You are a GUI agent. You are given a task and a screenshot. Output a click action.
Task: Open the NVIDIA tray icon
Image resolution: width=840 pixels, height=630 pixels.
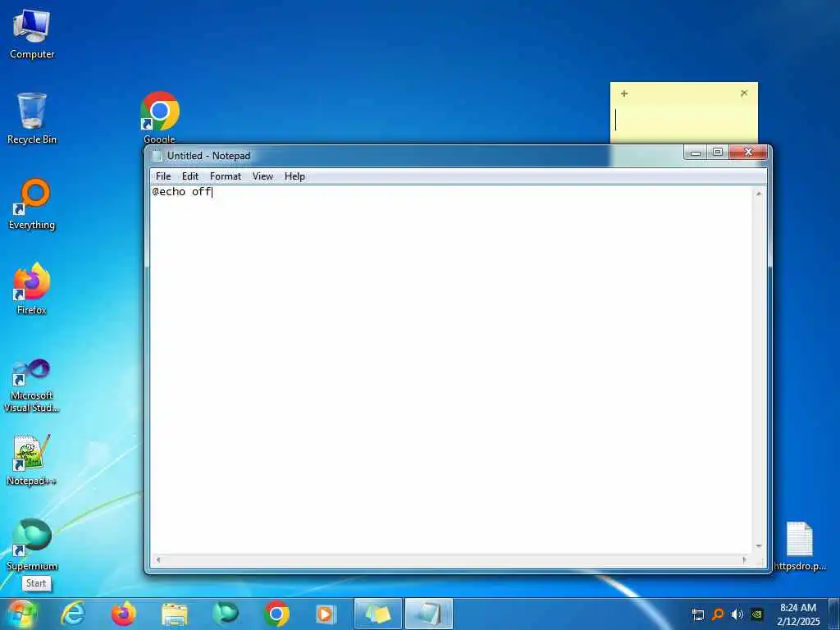click(757, 614)
